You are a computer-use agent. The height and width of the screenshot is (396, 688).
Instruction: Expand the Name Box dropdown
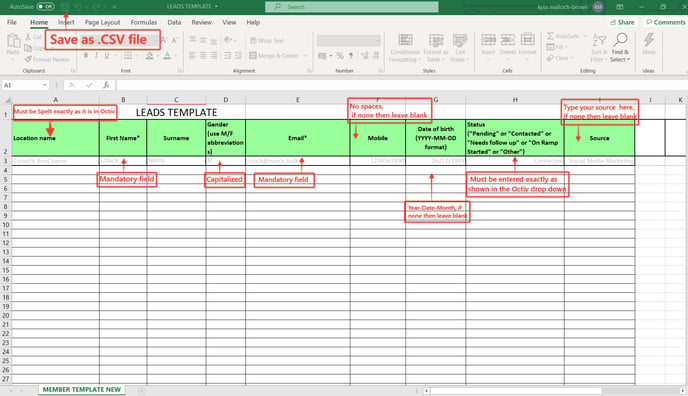45,85
